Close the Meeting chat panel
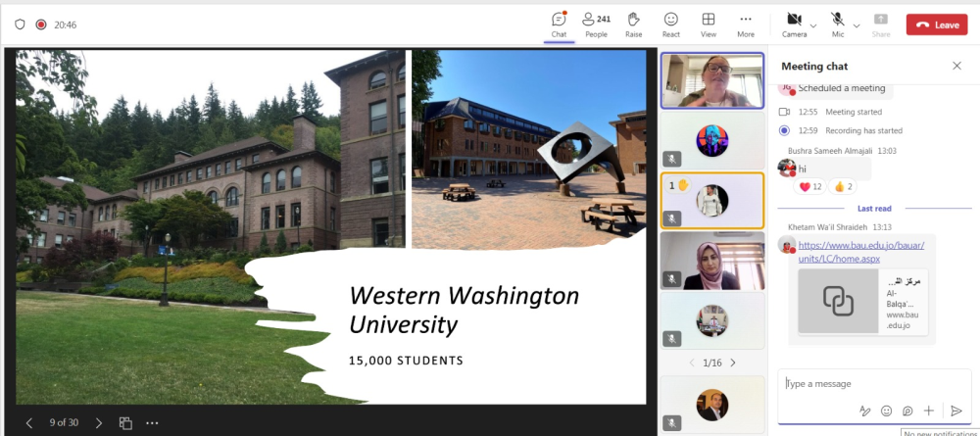The height and width of the screenshot is (436, 980). [x=956, y=66]
